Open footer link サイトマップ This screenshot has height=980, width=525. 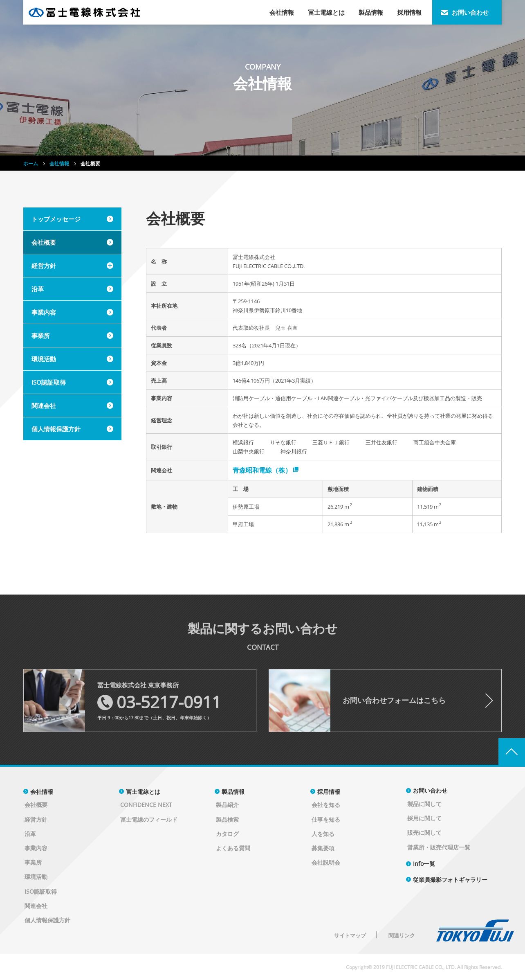(350, 935)
